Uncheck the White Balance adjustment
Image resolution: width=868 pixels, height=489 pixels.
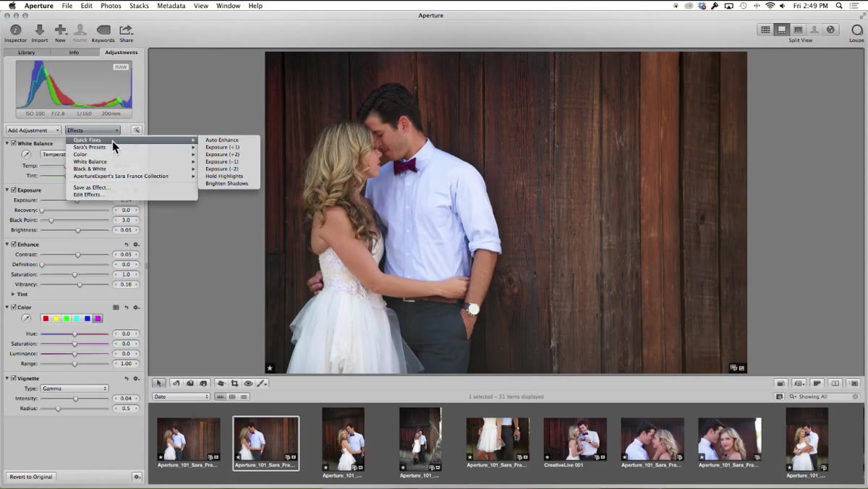tap(14, 143)
